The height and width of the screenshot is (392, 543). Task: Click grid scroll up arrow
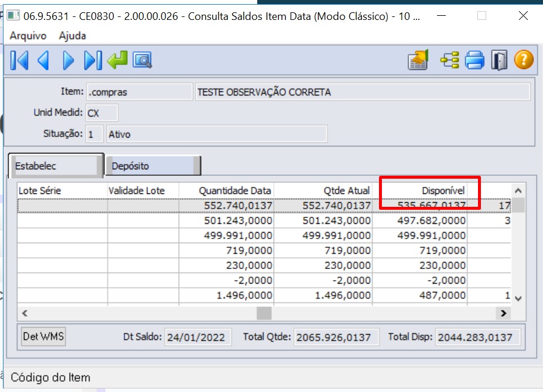pyautogui.click(x=518, y=190)
